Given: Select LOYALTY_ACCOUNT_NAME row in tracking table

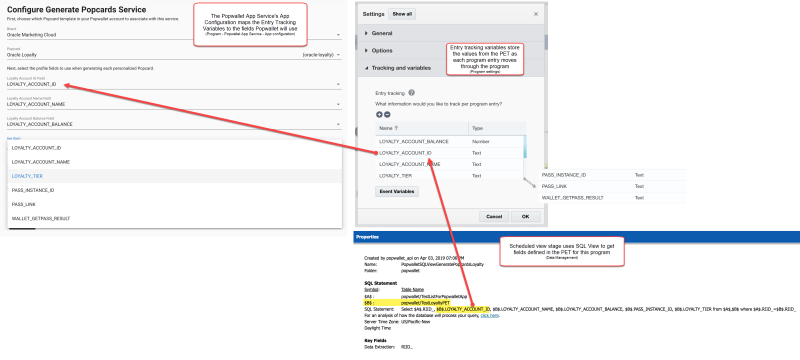Looking at the screenshot, I should point(449,164).
